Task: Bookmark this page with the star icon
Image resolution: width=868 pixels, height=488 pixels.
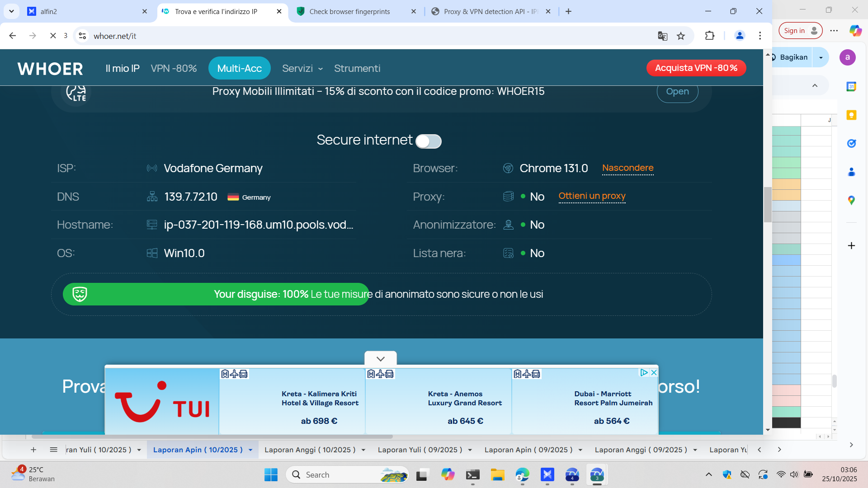Action: tap(681, 36)
